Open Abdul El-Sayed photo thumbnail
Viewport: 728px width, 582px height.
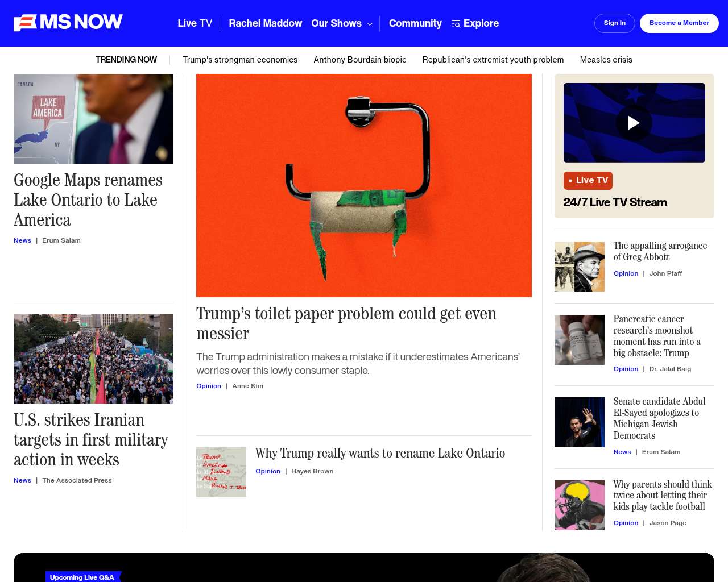tap(580, 422)
